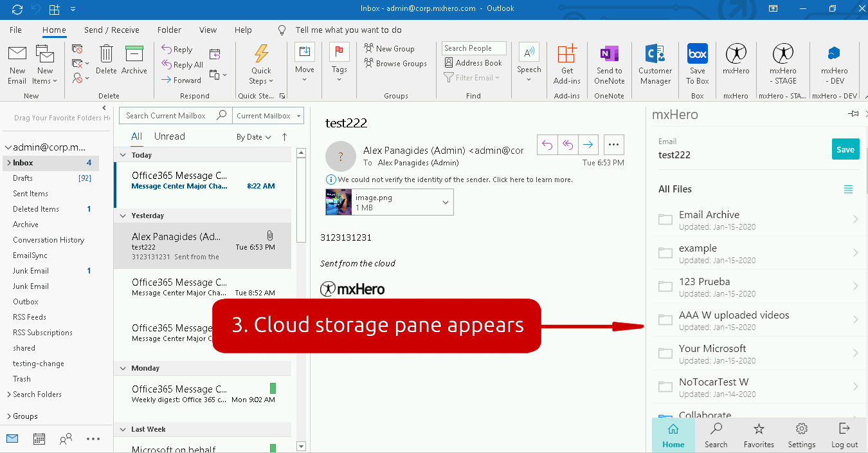Screen dimensions: 868x453
Task: Save the email to Box
Action: [698, 65]
